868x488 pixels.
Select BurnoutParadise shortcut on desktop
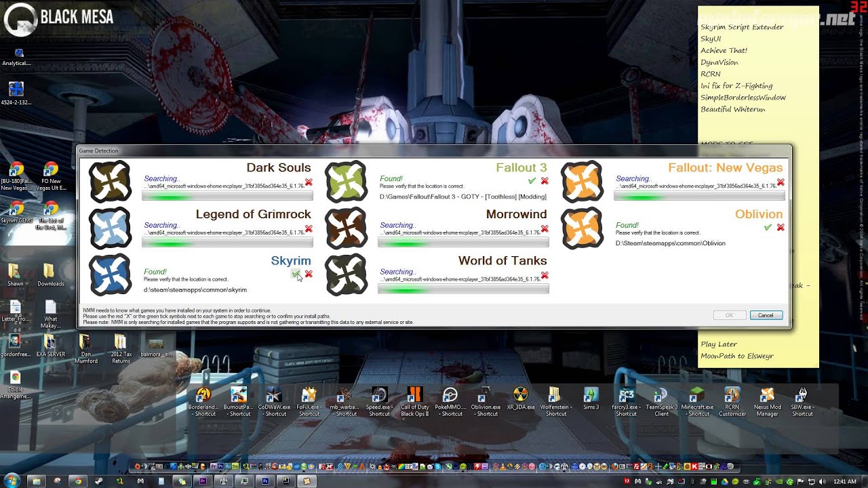tap(238, 402)
